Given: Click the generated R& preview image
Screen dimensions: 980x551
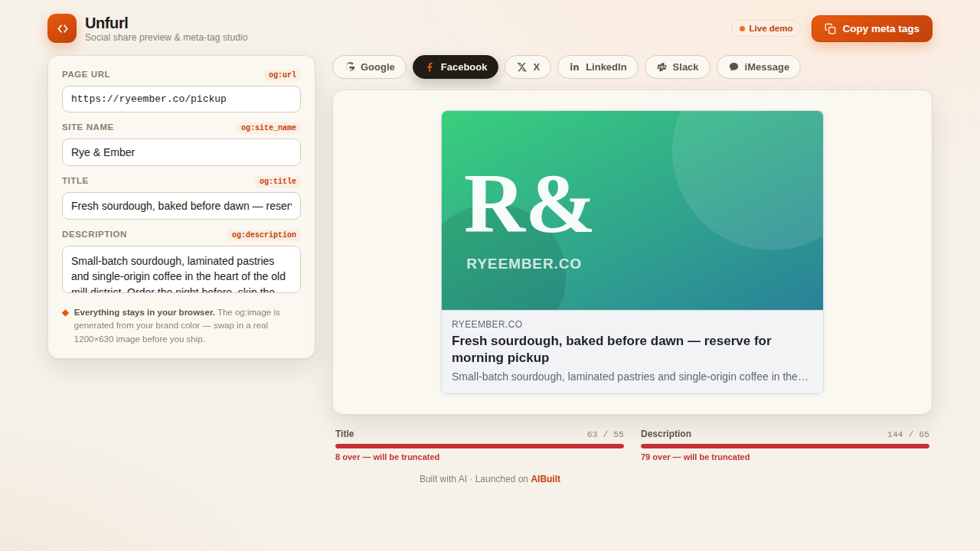Looking at the screenshot, I should point(632,210).
